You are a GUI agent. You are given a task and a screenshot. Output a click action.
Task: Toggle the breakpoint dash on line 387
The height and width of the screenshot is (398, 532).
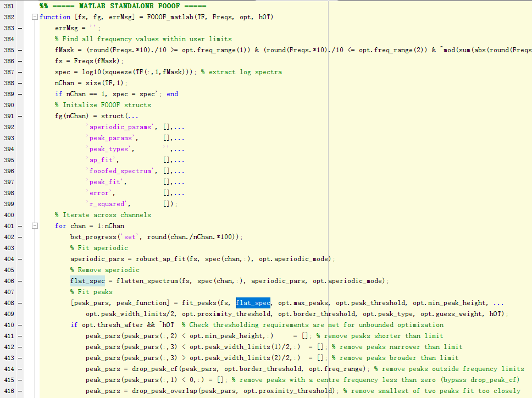click(20, 72)
